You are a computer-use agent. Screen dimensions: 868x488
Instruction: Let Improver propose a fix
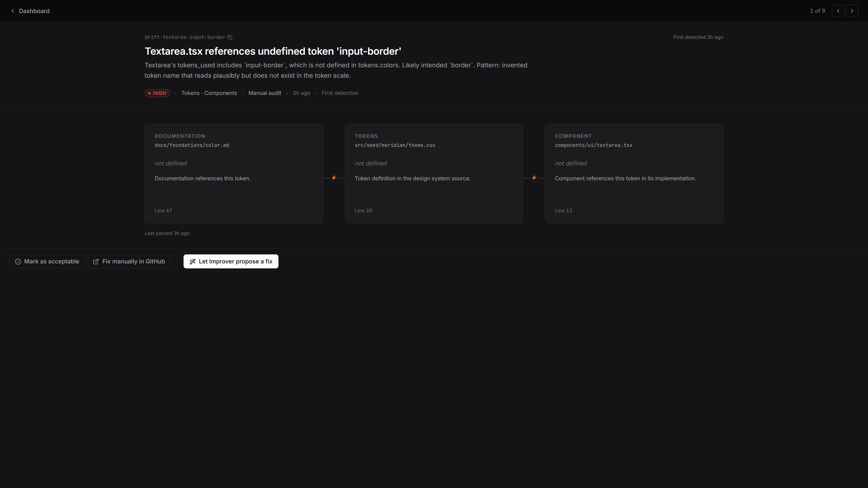(x=231, y=261)
